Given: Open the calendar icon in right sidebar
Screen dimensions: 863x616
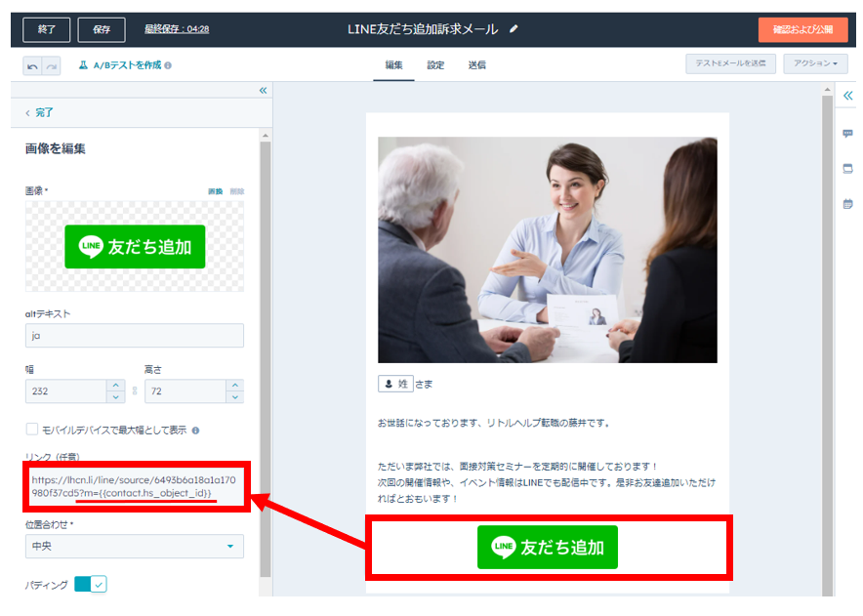Looking at the screenshot, I should tap(847, 203).
